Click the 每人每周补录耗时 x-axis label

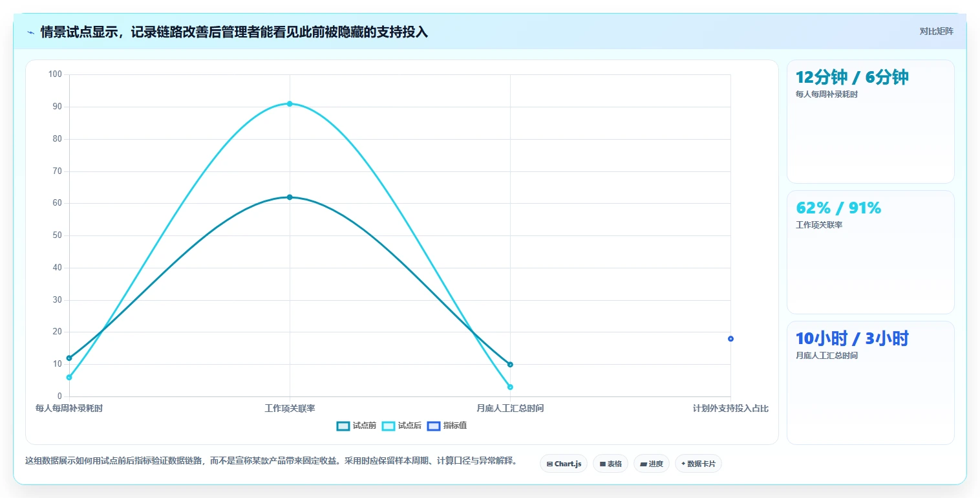69,409
